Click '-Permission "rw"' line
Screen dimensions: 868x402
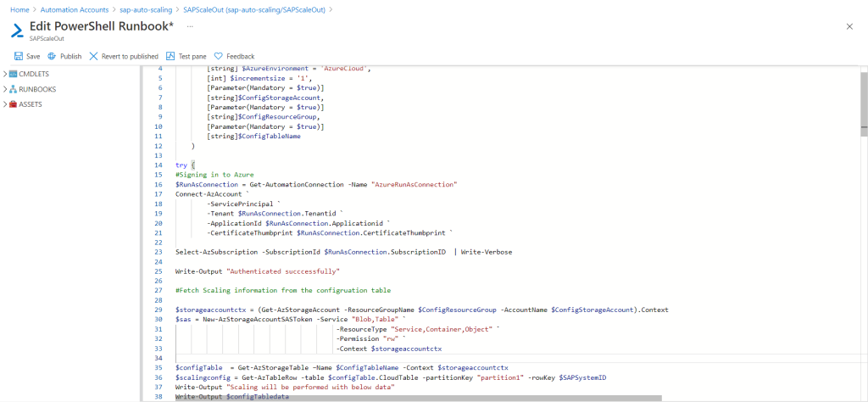pyautogui.click(x=371, y=339)
